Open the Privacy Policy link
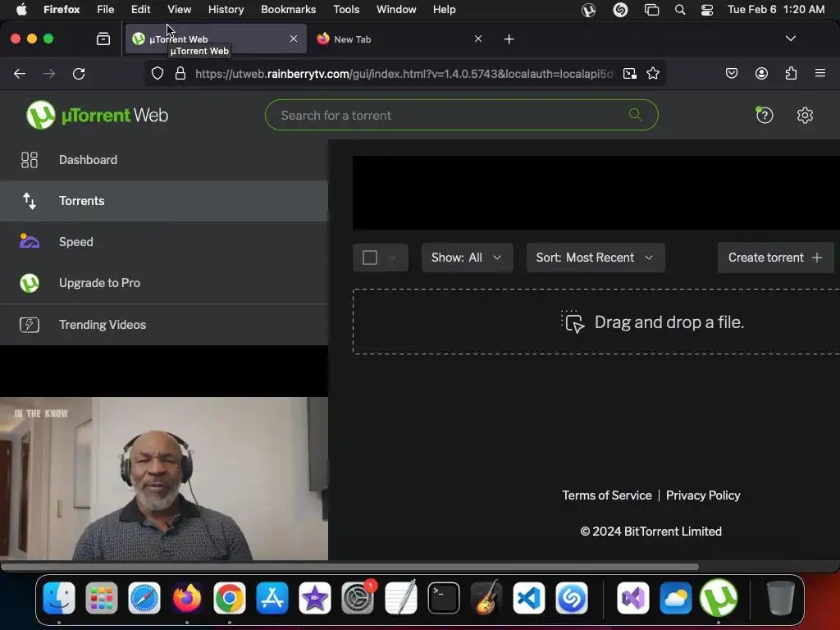Viewport: 840px width, 630px height. [703, 495]
